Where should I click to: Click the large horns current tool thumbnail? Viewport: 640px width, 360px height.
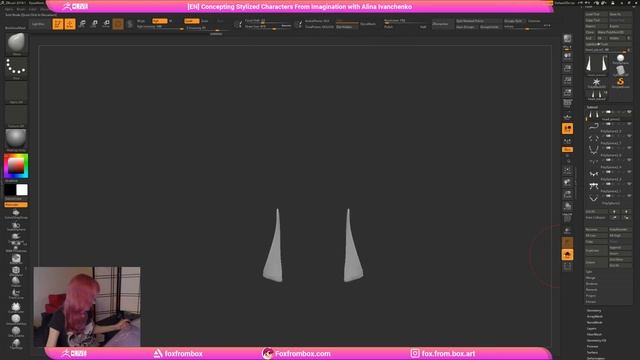[596, 64]
